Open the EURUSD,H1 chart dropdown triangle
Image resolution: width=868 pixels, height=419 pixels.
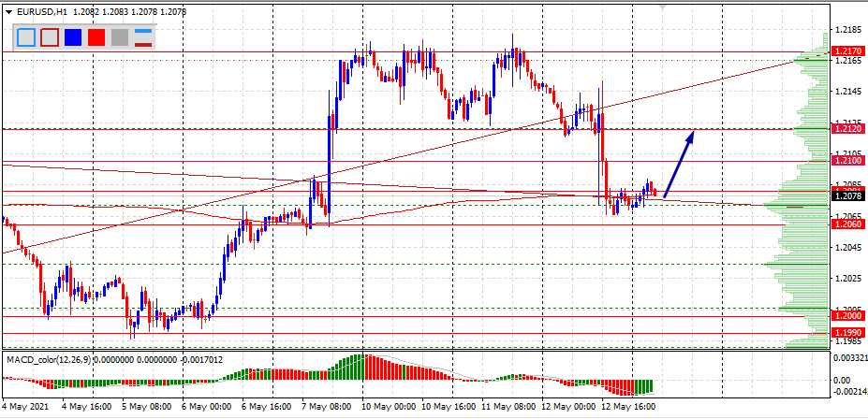click(x=8, y=9)
